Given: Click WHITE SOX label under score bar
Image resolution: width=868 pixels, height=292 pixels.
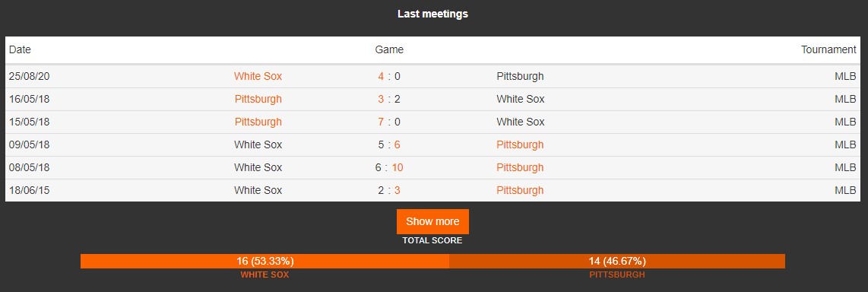Looking at the screenshot, I should coord(265,275).
